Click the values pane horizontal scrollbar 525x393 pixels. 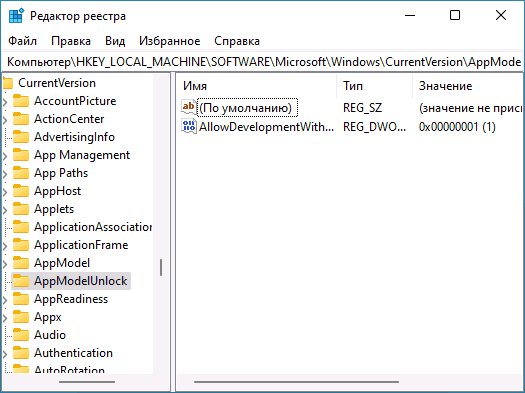click(x=296, y=382)
